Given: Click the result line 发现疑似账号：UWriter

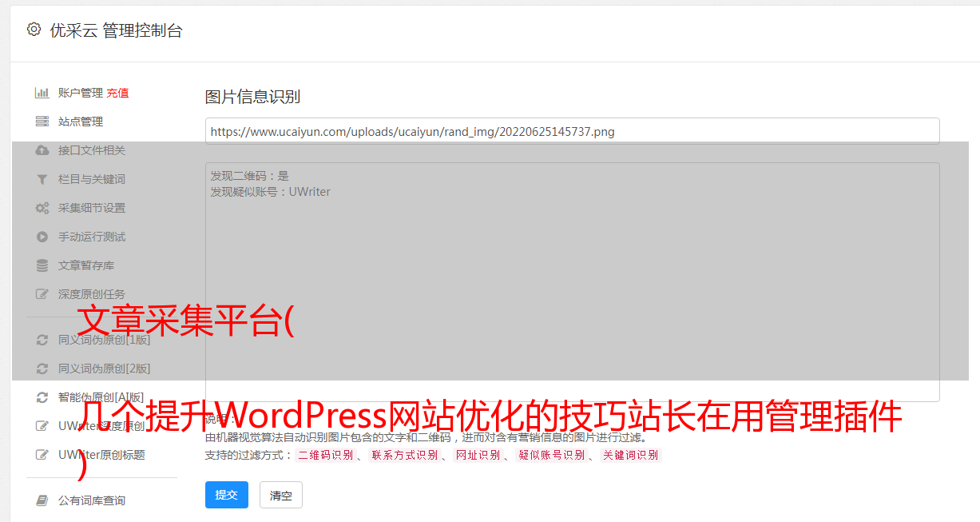Looking at the screenshot, I should 270,192.
